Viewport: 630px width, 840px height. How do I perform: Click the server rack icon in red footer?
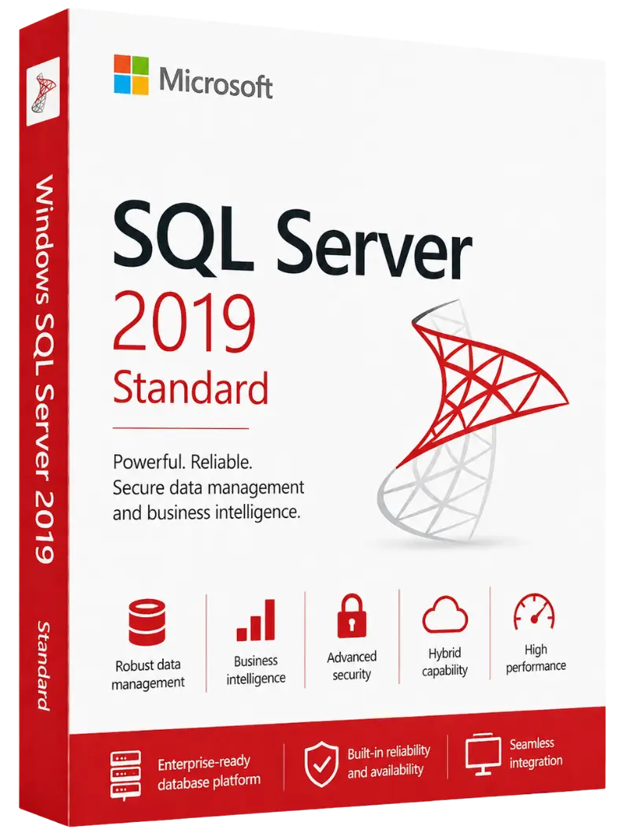(x=126, y=775)
